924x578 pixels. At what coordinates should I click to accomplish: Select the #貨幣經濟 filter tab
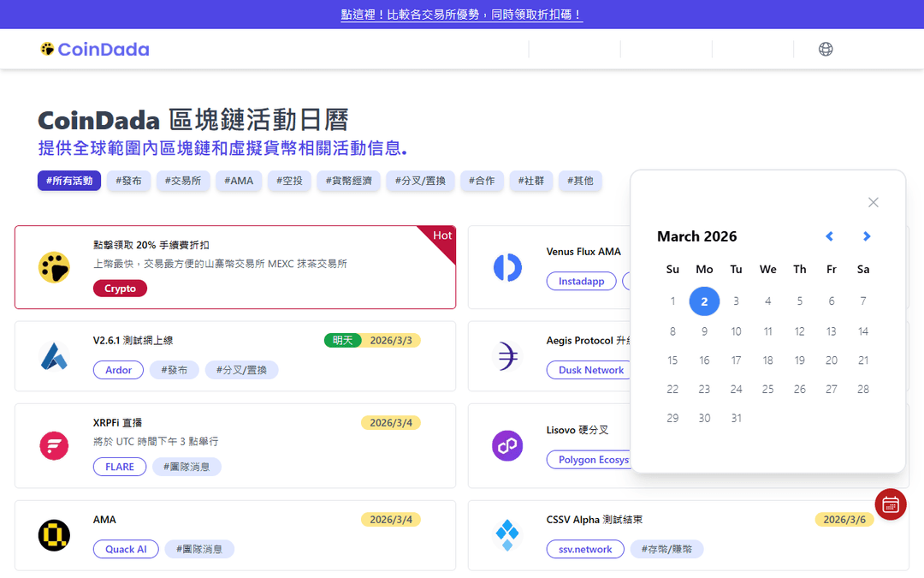coord(349,181)
